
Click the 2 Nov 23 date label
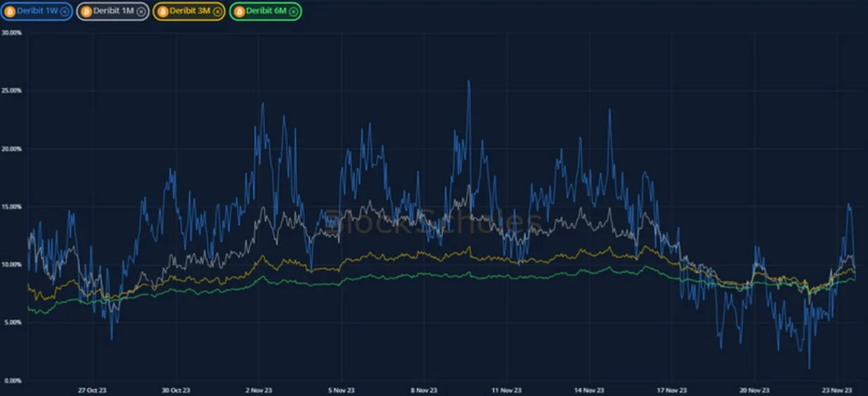pyautogui.click(x=258, y=390)
